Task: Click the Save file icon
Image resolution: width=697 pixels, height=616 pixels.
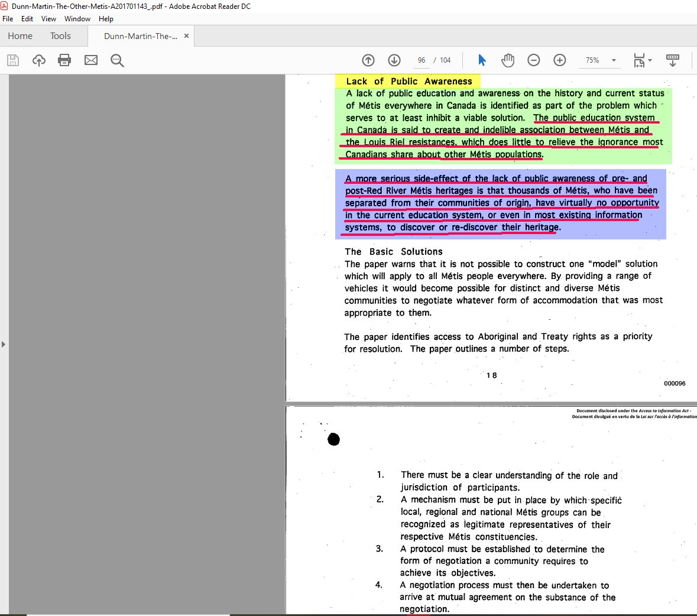Action: pyautogui.click(x=13, y=60)
